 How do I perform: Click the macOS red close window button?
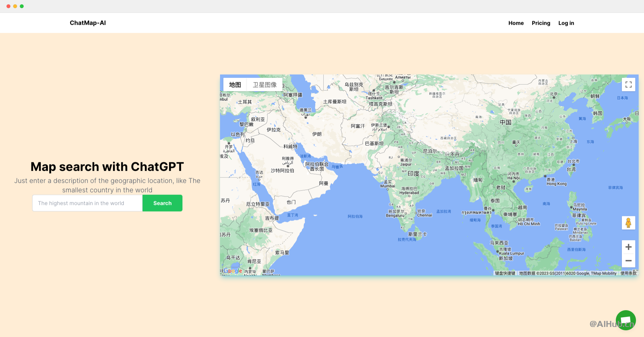coord(8,6)
